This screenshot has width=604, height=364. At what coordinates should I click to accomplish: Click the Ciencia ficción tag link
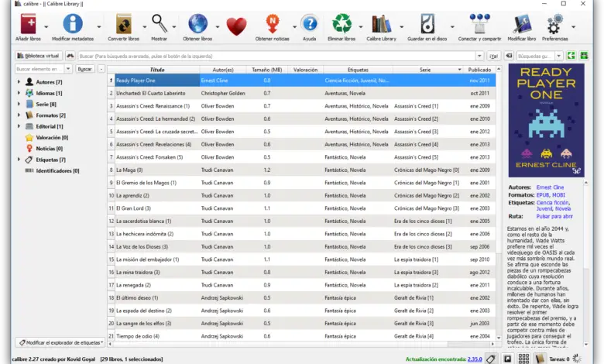pos(553,203)
